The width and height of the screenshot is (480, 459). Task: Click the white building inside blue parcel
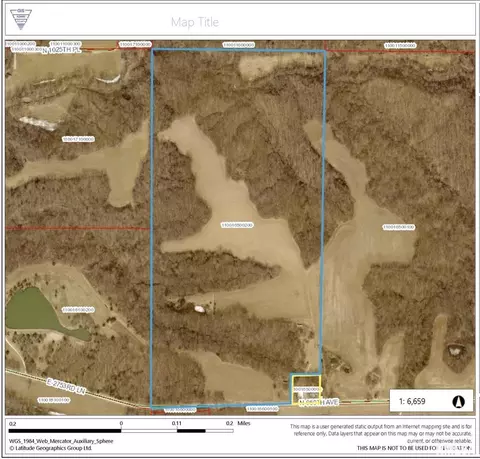[199, 309]
